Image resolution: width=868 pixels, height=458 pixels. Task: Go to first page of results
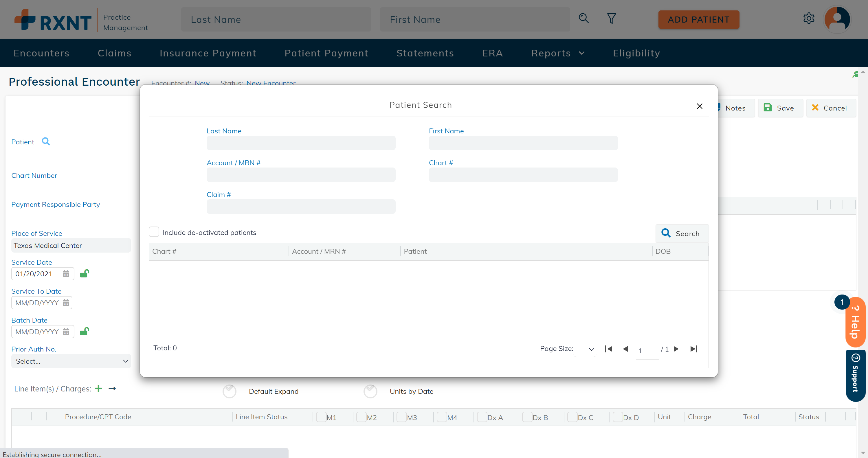click(x=609, y=349)
